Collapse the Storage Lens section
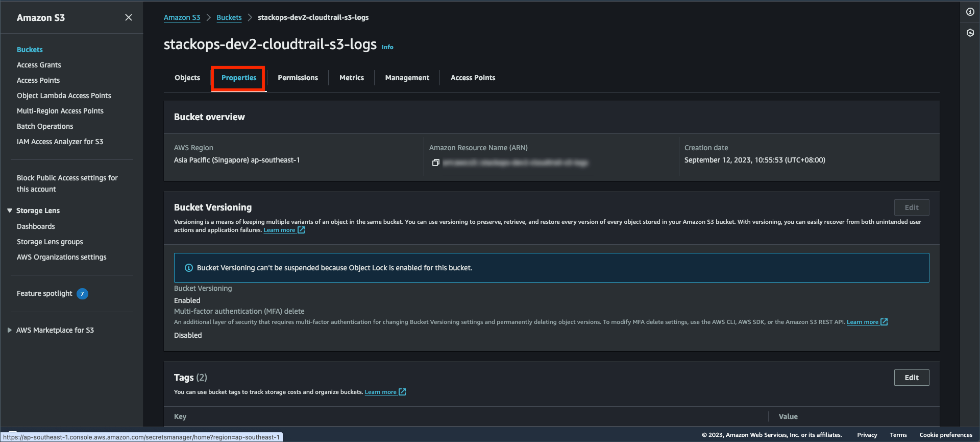Screen dimensions: 980x442 (x=9, y=211)
